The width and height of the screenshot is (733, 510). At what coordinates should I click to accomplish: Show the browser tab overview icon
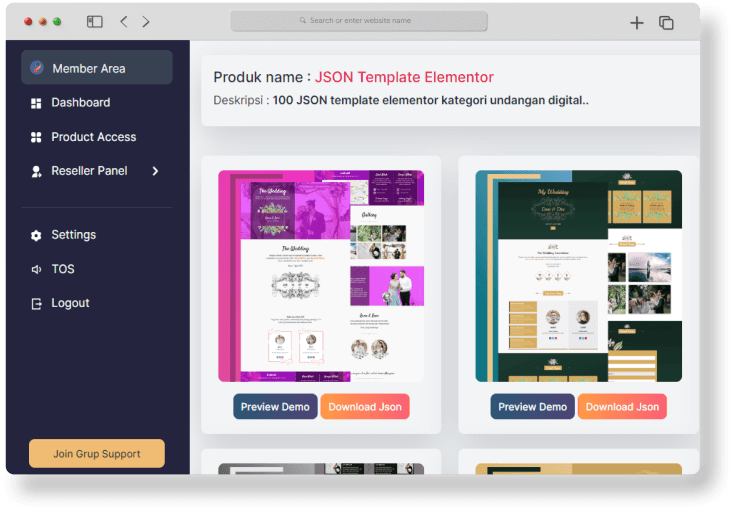[x=666, y=22]
